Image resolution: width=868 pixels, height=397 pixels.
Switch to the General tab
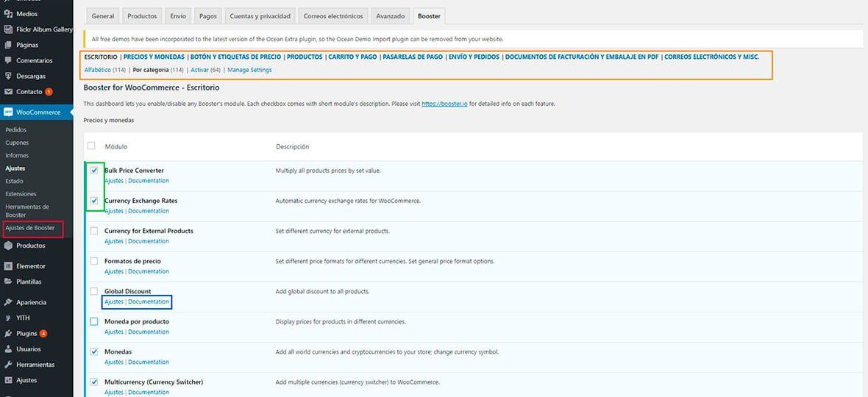(103, 16)
